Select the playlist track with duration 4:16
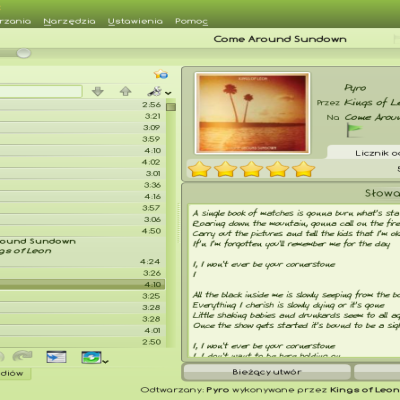Image resolution: width=400 pixels, height=400 pixels. 83,196
